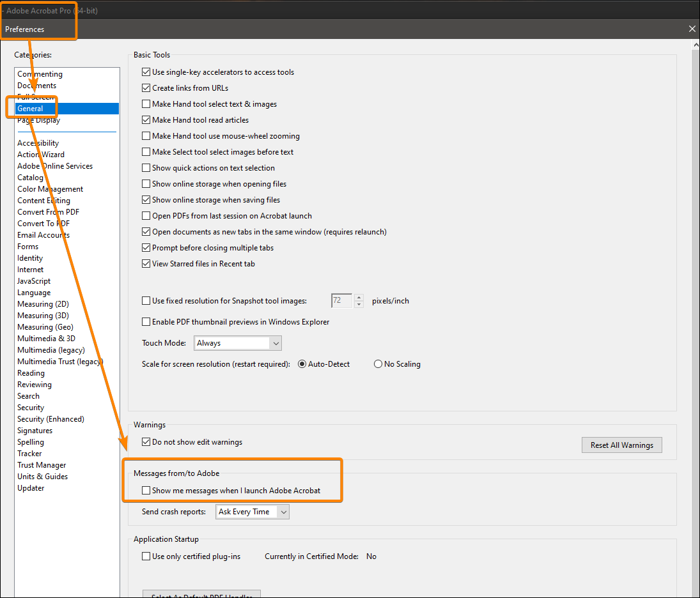Enable Use only certified plug-ins

[146, 556]
